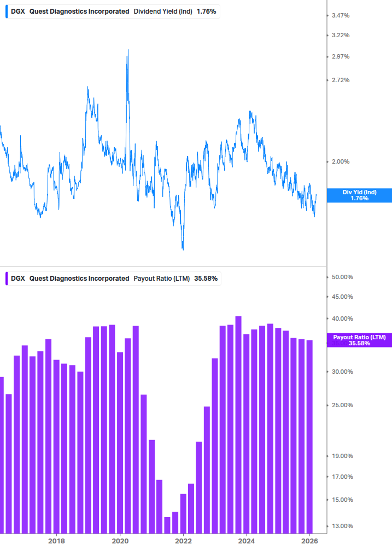
Task: Click Quest Diagnostics Incorporated name in Payout Ratio legend
Action: [79, 278]
